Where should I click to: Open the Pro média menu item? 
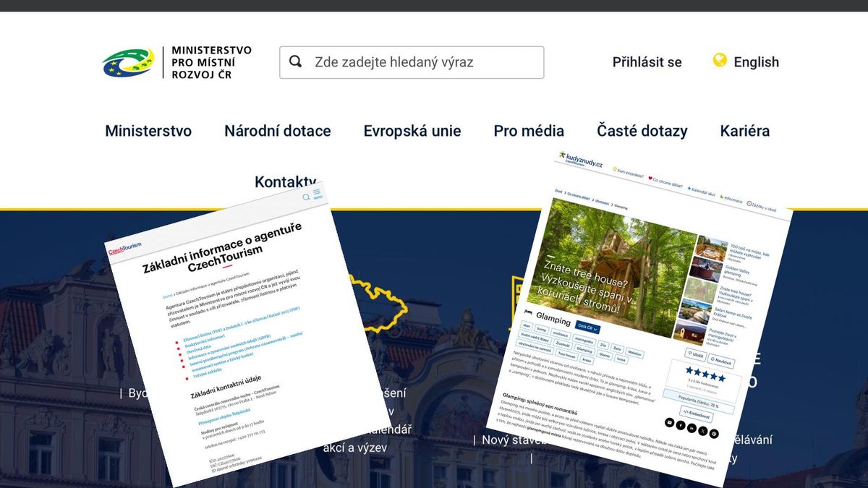coord(529,131)
